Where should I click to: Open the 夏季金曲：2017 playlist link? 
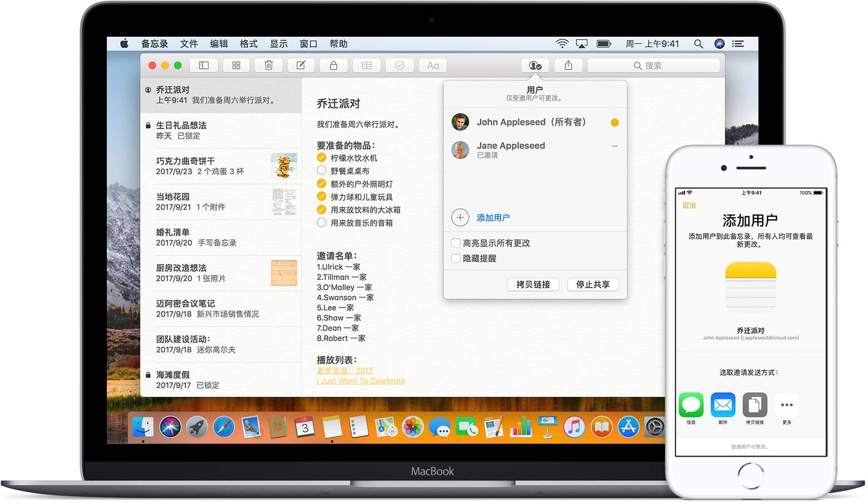coord(344,371)
